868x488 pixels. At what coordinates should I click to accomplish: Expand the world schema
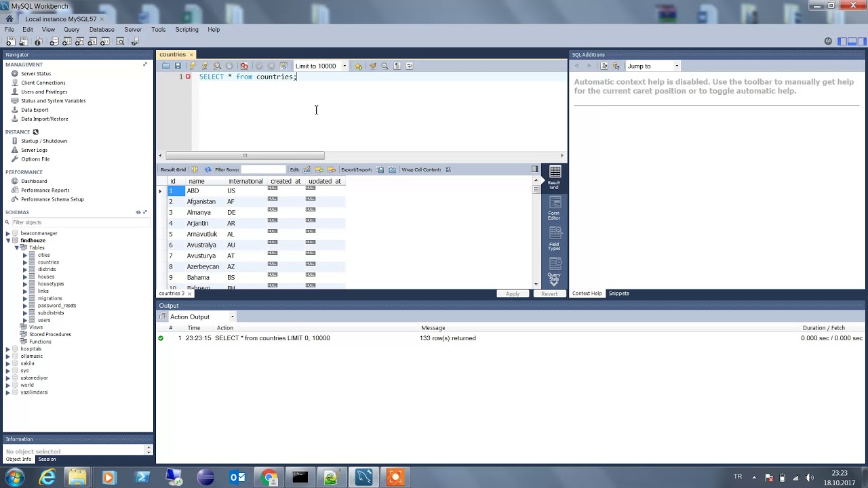(7, 385)
